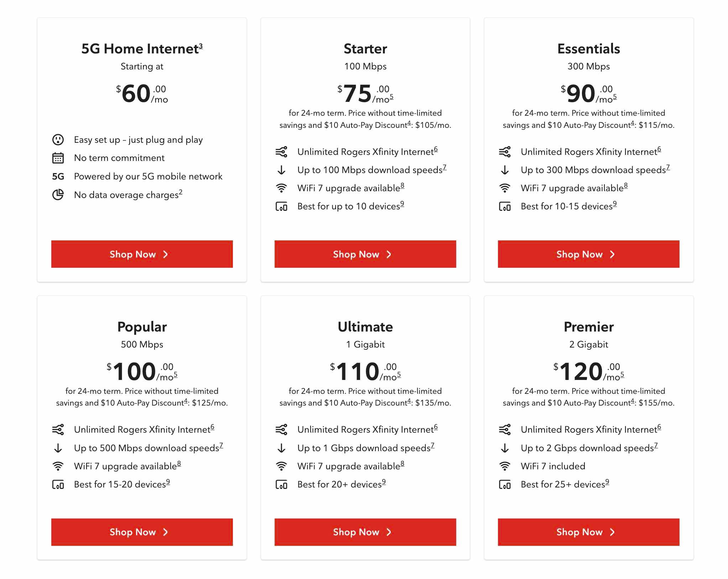Shop Now for 5G Home Internet

coord(142,254)
